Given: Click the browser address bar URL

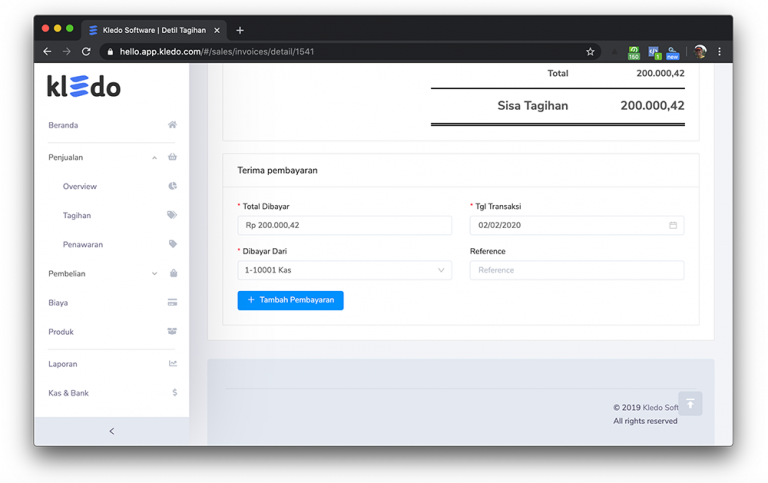Looking at the screenshot, I should coord(217,51).
